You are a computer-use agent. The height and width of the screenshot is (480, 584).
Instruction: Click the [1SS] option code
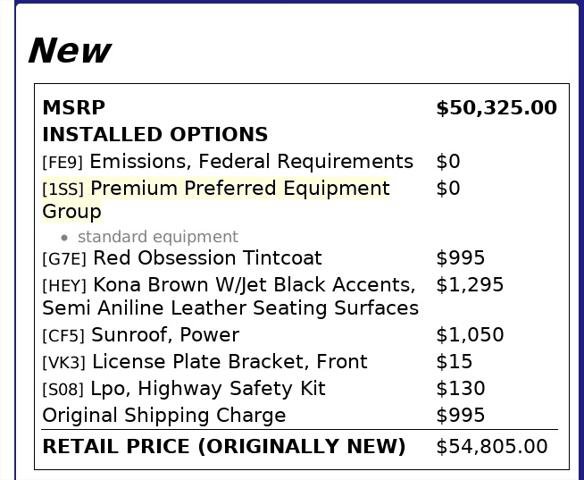point(63,189)
